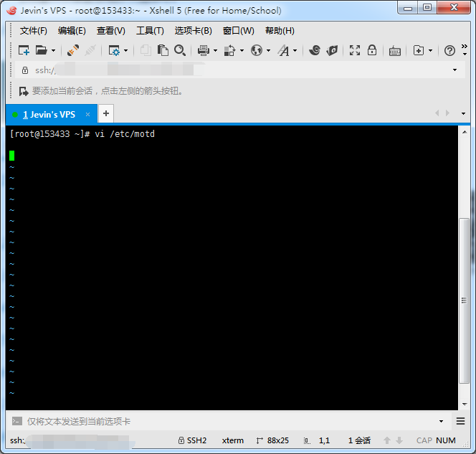476x454 pixels.
Task: Click the Print icon
Action: point(204,50)
